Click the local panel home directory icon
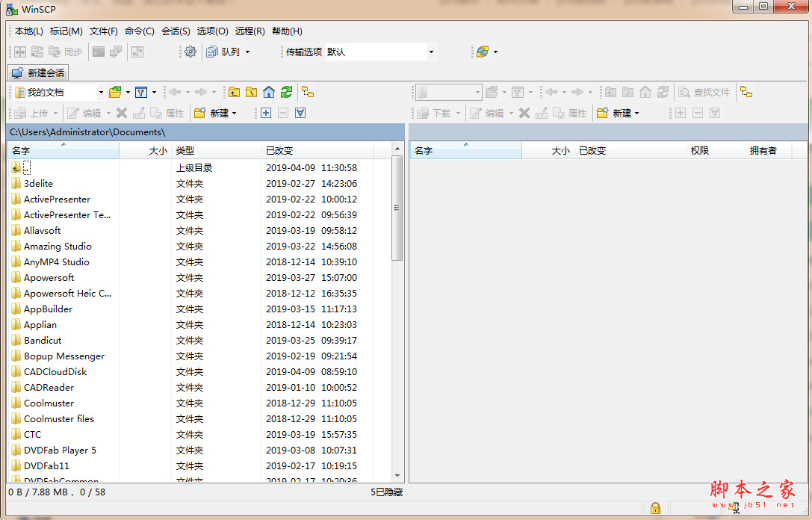The width and height of the screenshot is (812, 520). coord(269,92)
